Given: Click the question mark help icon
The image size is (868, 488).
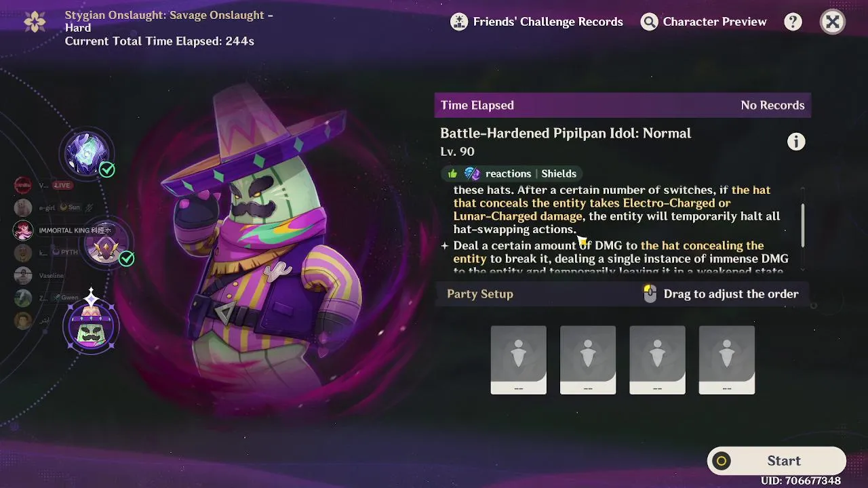Looking at the screenshot, I should (793, 22).
